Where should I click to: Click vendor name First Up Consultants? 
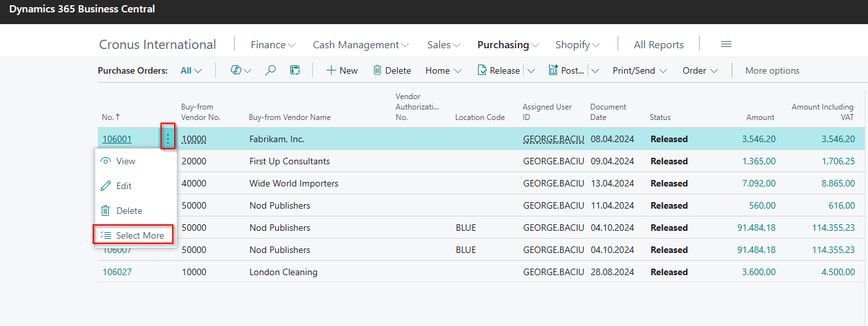point(290,161)
